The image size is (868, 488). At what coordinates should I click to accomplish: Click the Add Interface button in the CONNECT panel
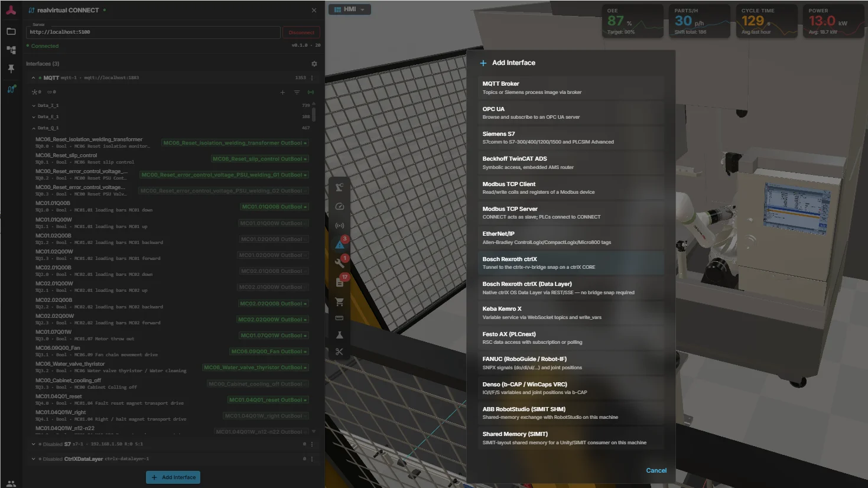(173, 477)
